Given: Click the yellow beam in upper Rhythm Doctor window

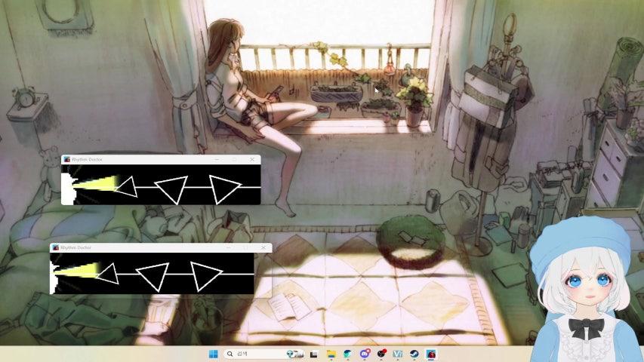Looking at the screenshot, I should tap(95, 183).
